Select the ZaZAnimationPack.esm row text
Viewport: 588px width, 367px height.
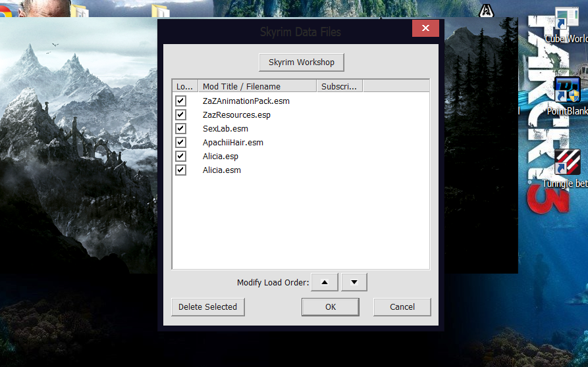tap(246, 101)
